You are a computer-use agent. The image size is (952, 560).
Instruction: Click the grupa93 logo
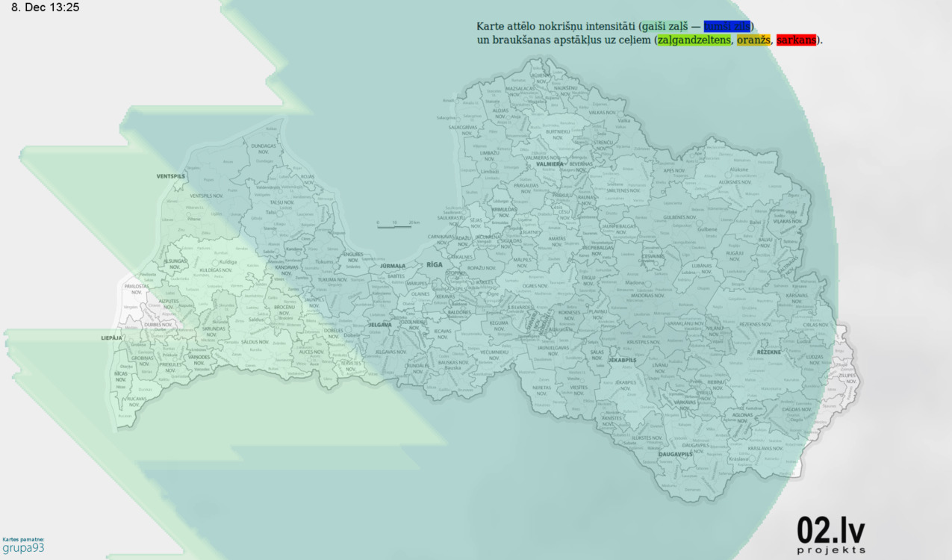[23, 548]
